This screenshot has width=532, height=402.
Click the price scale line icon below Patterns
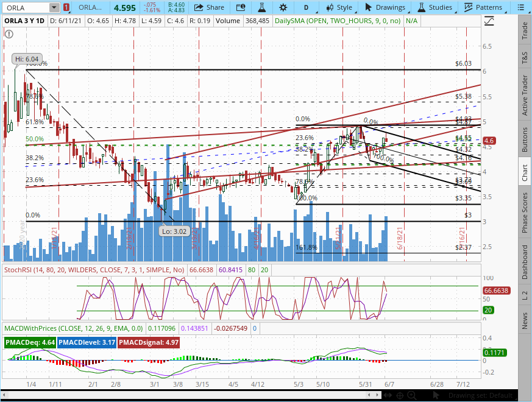tap(489, 21)
